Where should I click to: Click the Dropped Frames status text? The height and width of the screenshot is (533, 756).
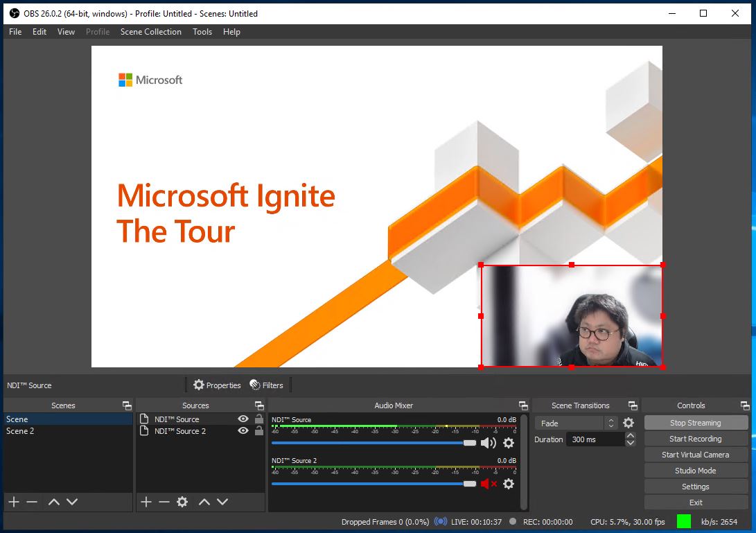(385, 522)
